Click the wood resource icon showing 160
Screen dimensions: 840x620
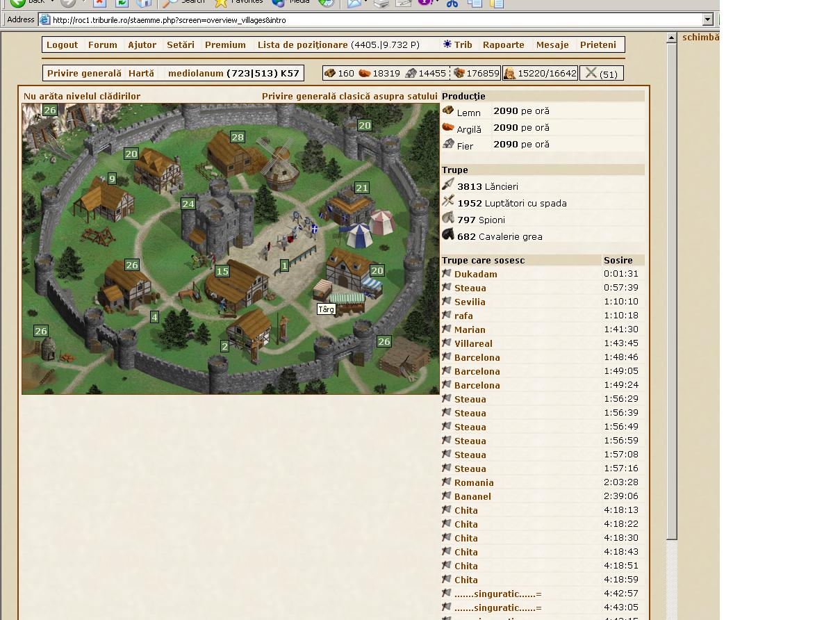(330, 73)
